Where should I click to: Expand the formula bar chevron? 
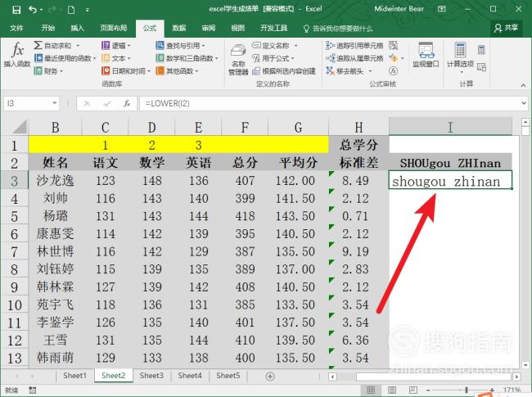tap(524, 103)
